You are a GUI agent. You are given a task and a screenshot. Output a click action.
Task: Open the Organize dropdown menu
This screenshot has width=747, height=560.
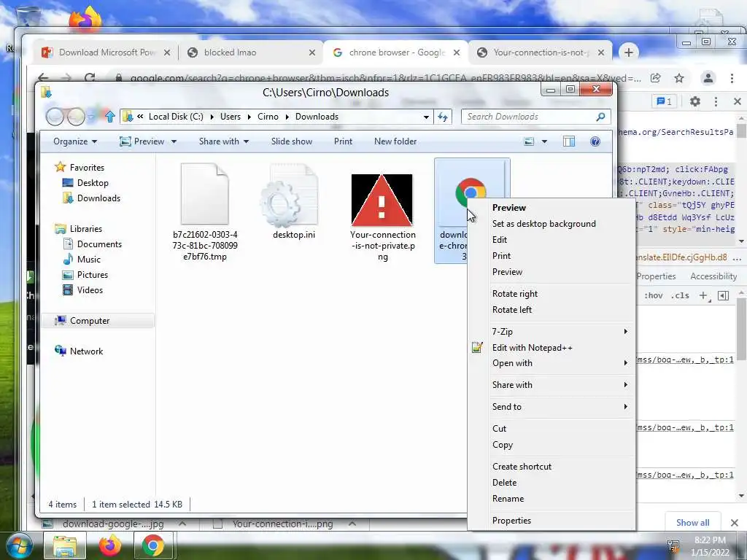75,141
